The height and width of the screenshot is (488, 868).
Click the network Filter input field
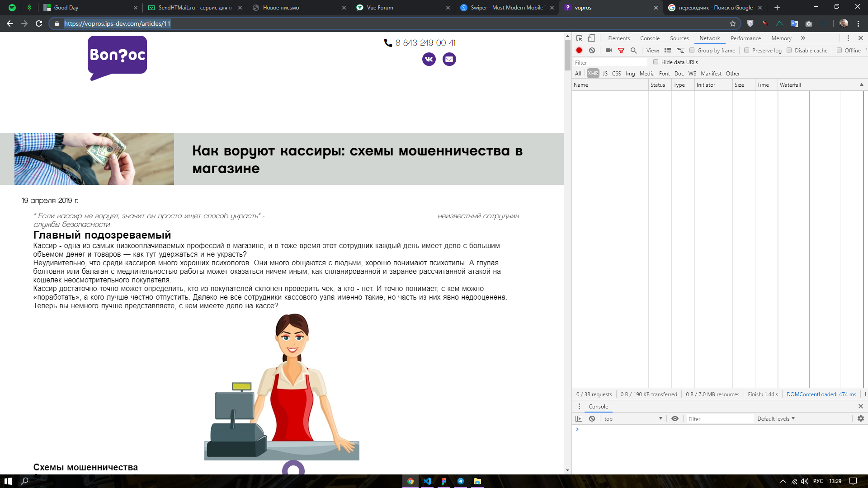[610, 62]
